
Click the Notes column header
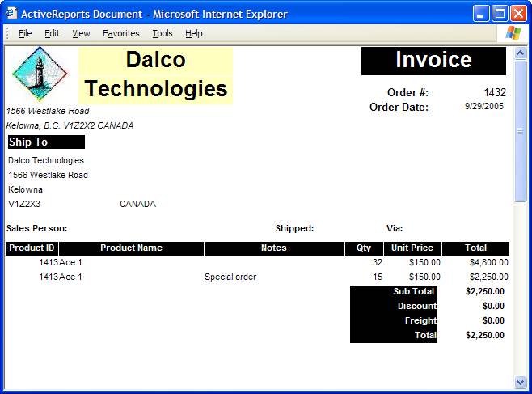[x=274, y=248]
